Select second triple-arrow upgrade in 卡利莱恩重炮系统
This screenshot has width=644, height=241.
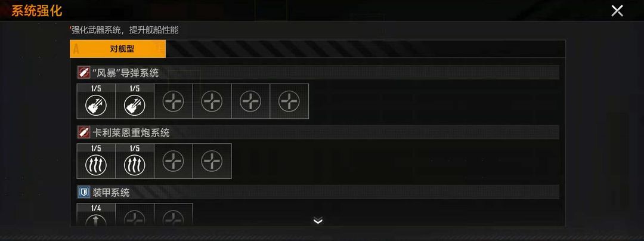click(x=135, y=161)
